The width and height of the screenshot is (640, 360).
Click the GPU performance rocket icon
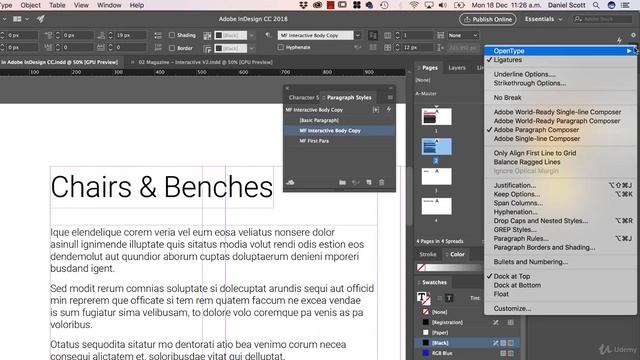[x=40, y=19]
